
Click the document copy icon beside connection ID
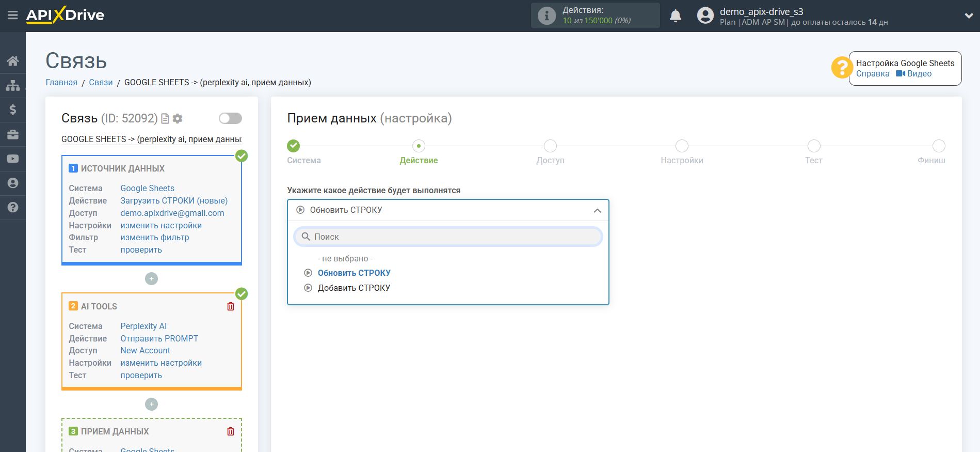165,119
